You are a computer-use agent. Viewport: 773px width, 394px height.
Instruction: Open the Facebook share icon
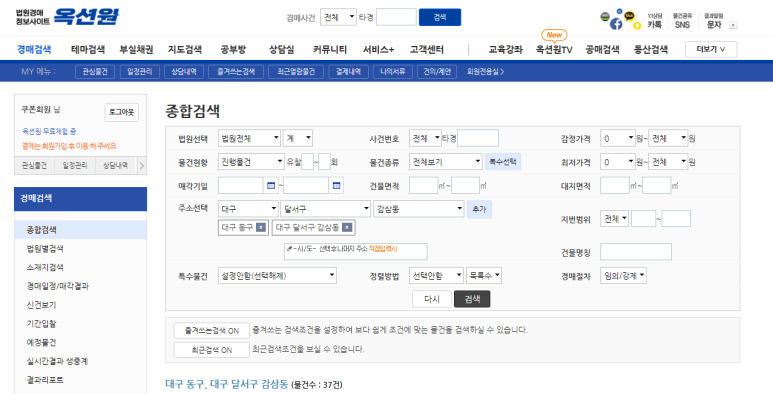(616, 24)
